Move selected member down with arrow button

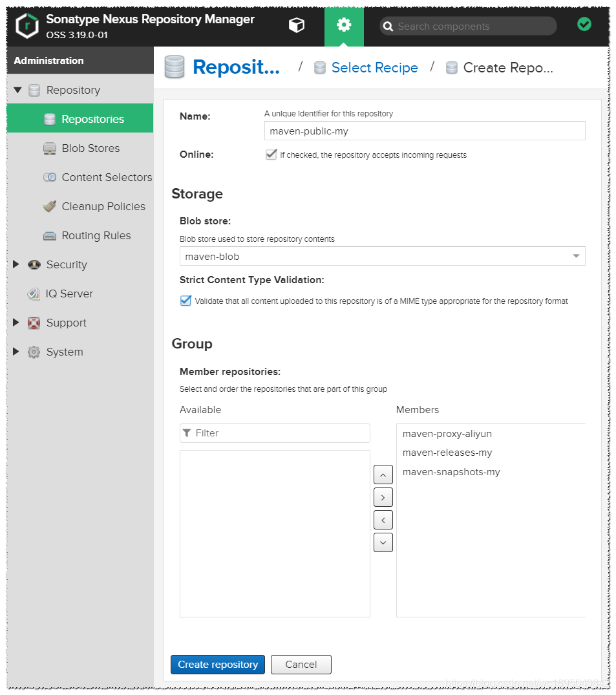[383, 542]
